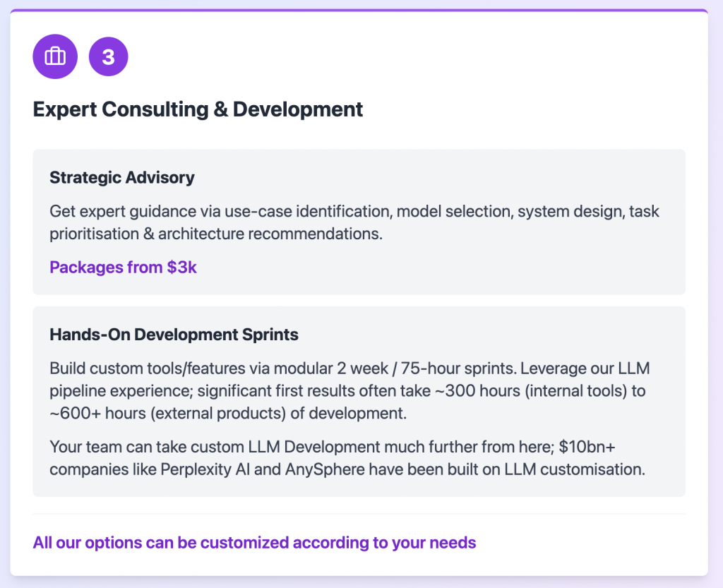Click the purple briefcase icon
This screenshot has width=723, height=588.
click(x=55, y=56)
